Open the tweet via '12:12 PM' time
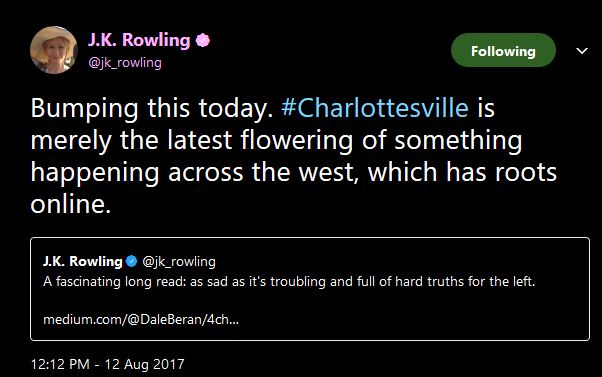Screen dimensions: 602x377 60,364
